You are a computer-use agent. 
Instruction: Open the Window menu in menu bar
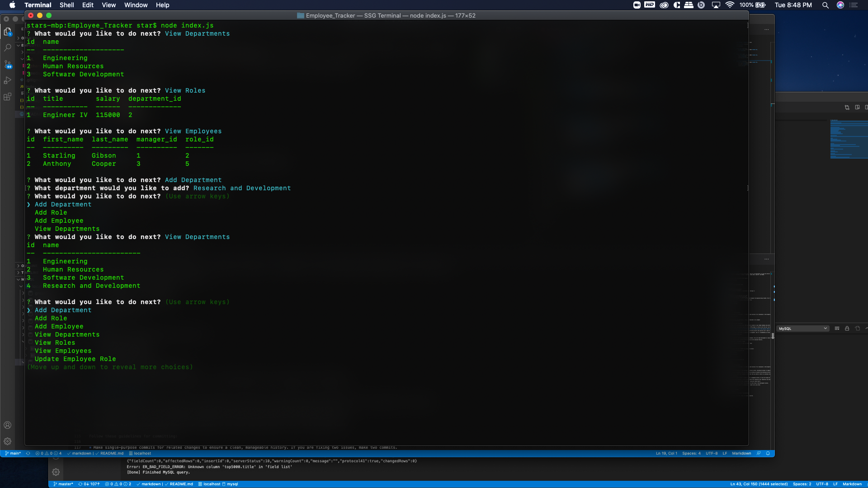[136, 5]
